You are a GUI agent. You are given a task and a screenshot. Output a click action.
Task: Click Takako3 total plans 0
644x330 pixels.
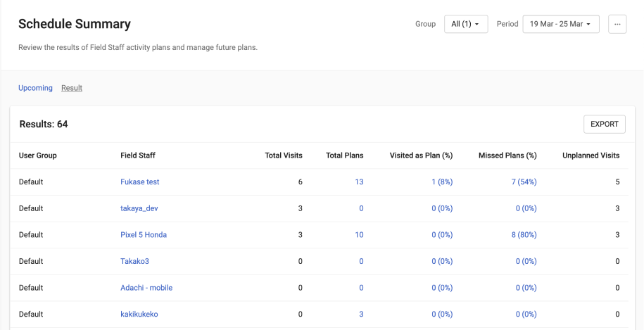point(361,261)
